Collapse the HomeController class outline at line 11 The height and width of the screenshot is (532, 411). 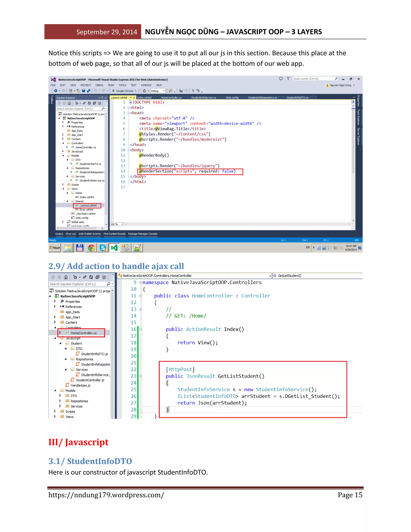(140, 296)
